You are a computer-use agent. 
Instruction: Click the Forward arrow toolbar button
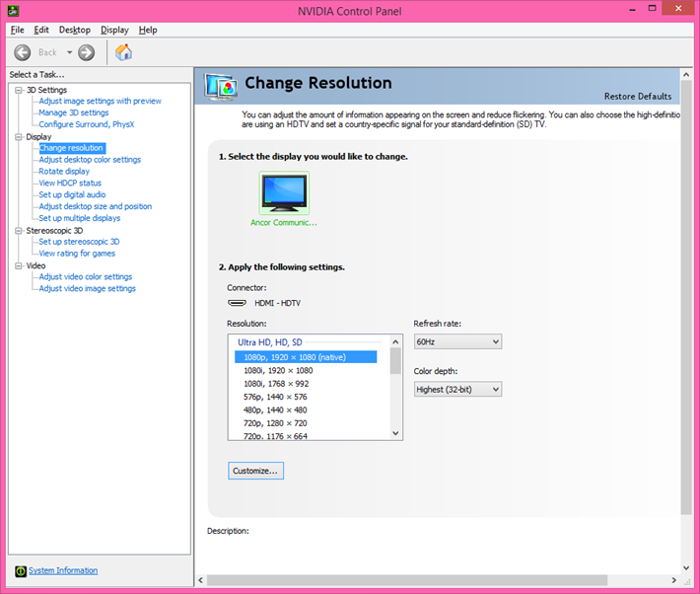click(x=86, y=52)
